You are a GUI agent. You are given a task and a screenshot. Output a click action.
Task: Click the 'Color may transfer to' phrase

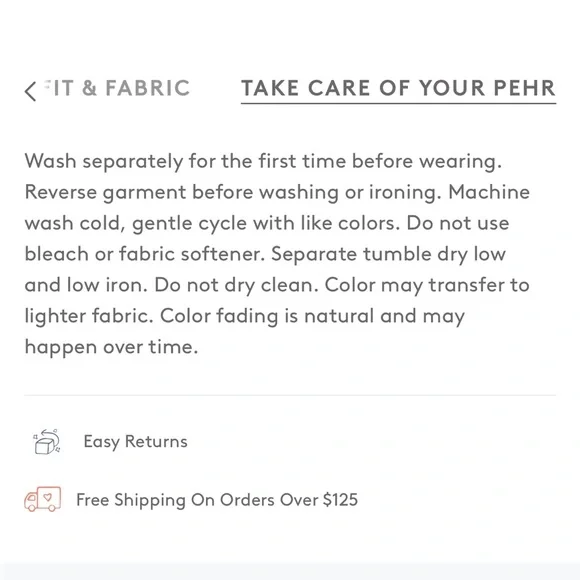pyautogui.click(x=427, y=286)
